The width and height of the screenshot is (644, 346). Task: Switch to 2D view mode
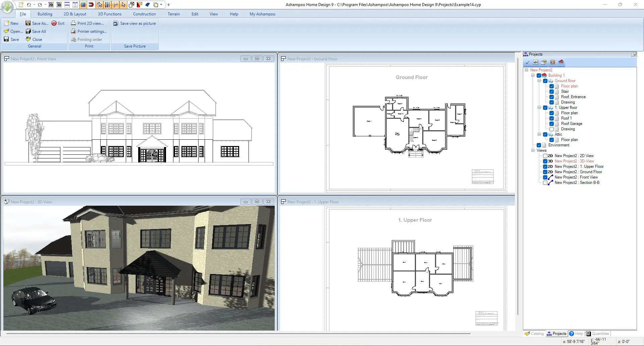pos(51,5)
